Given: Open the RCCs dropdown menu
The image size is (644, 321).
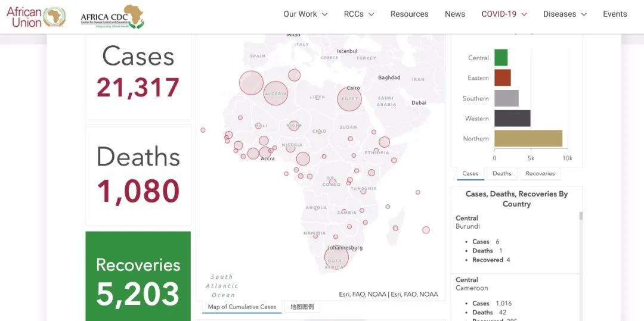Looking at the screenshot, I should pyautogui.click(x=359, y=14).
